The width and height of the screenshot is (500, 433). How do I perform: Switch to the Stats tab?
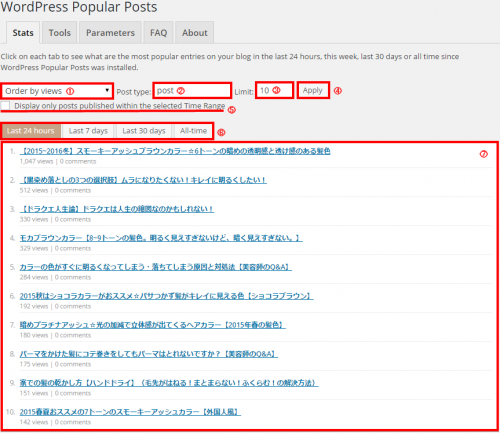click(23, 33)
